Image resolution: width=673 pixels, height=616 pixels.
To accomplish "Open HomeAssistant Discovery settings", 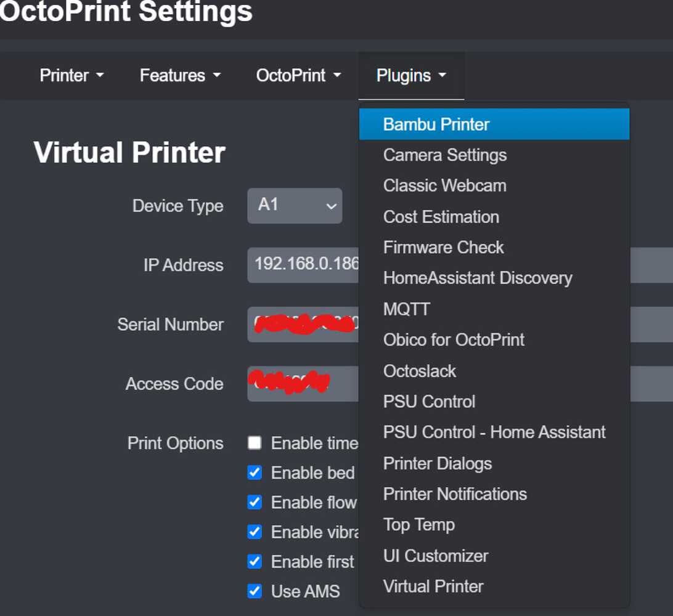I will pos(478,278).
